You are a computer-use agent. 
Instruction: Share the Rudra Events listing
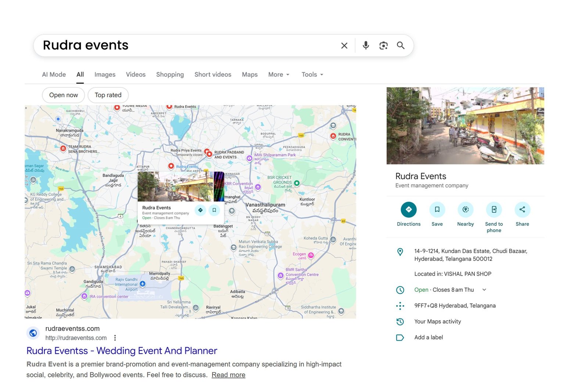[x=522, y=209]
